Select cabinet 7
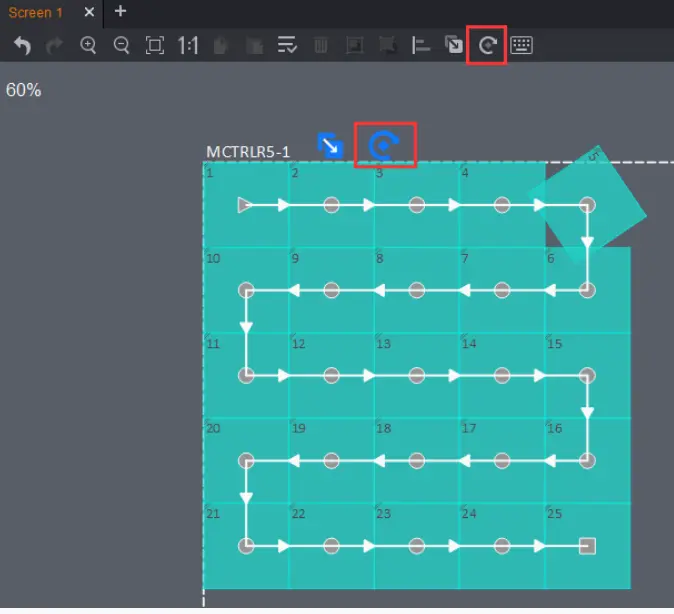The height and width of the screenshot is (614, 674). pos(502,290)
